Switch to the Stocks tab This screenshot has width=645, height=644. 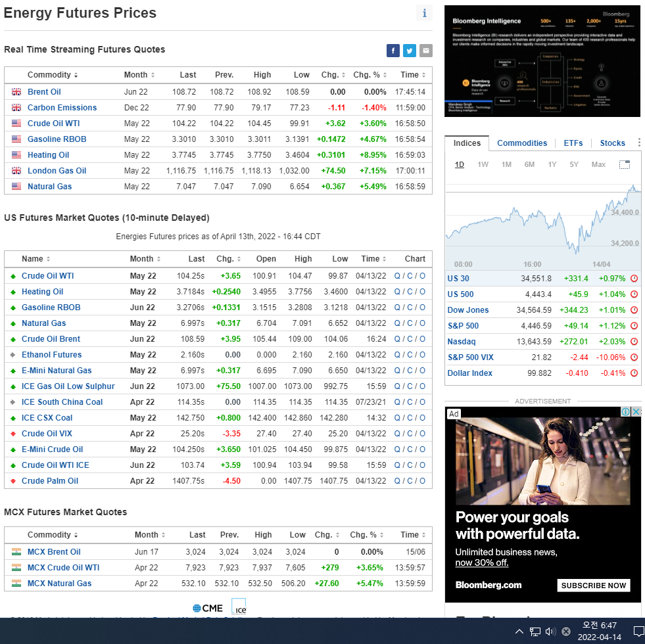(612, 143)
